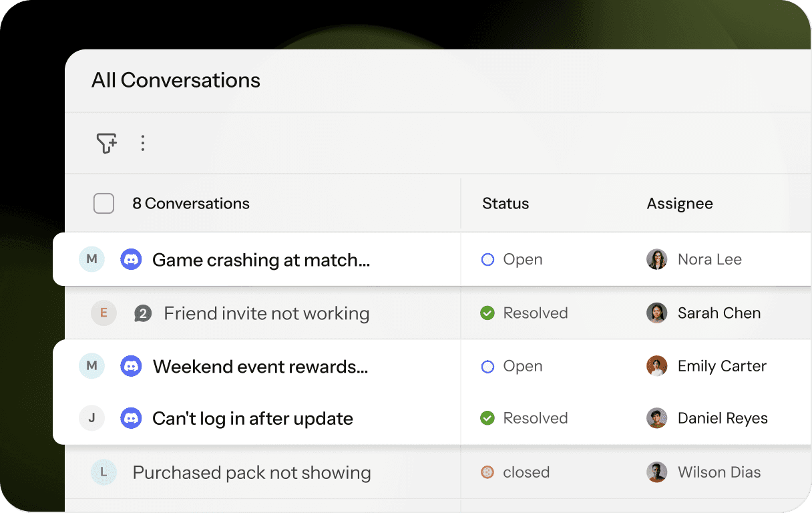Open the Can't log in after update conversation
Screen dimensions: 812x513
252,419
